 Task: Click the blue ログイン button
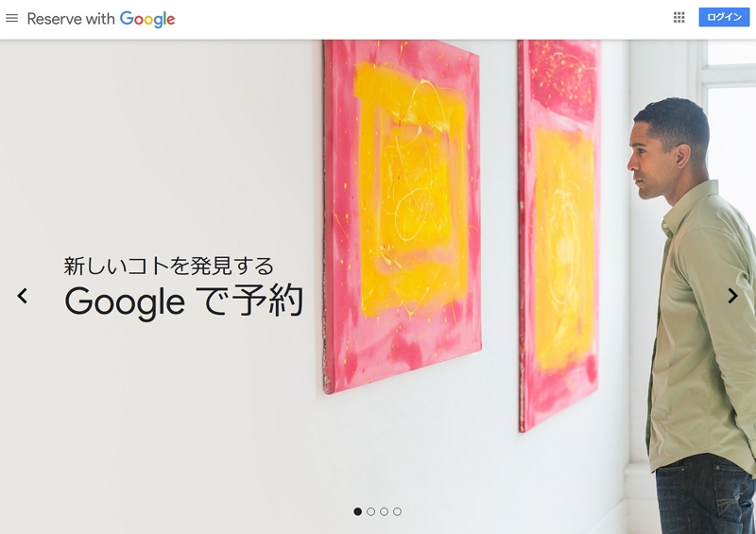click(x=724, y=17)
